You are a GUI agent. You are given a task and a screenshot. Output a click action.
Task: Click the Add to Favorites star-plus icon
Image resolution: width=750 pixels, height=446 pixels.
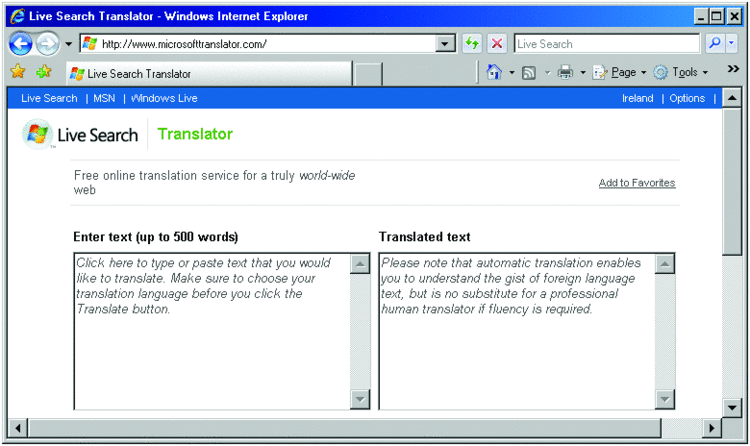click(44, 72)
